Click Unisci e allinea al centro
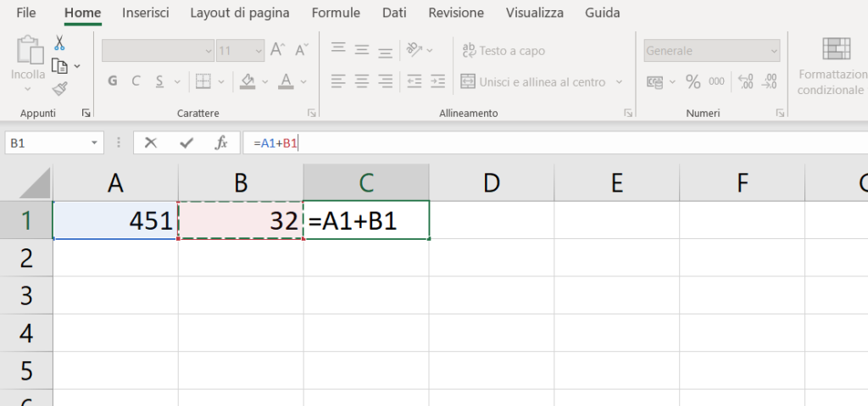Image resolution: width=868 pixels, height=406 pixels. pyautogui.click(x=534, y=82)
